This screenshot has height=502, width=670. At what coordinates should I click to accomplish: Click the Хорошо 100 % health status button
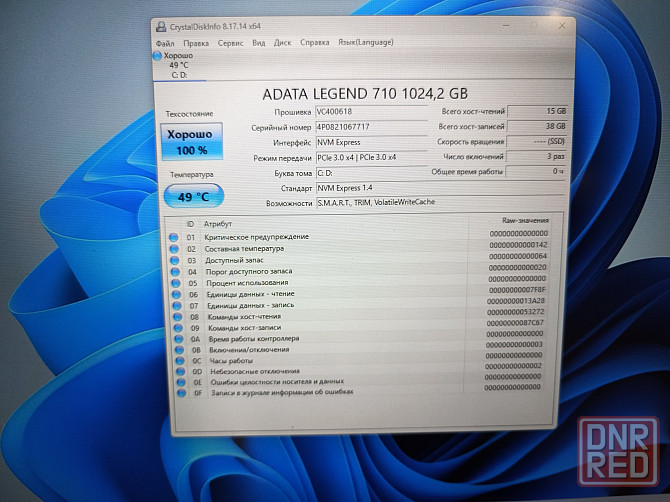click(192, 141)
